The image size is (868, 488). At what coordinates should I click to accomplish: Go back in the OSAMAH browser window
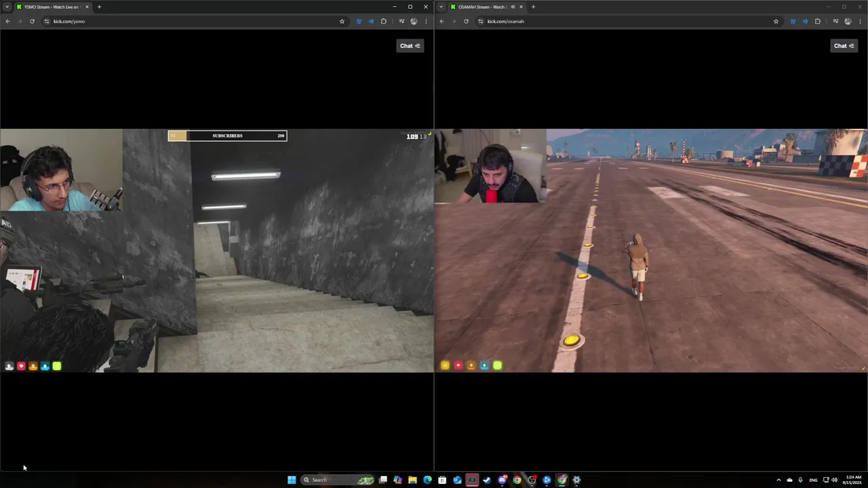pos(441,21)
